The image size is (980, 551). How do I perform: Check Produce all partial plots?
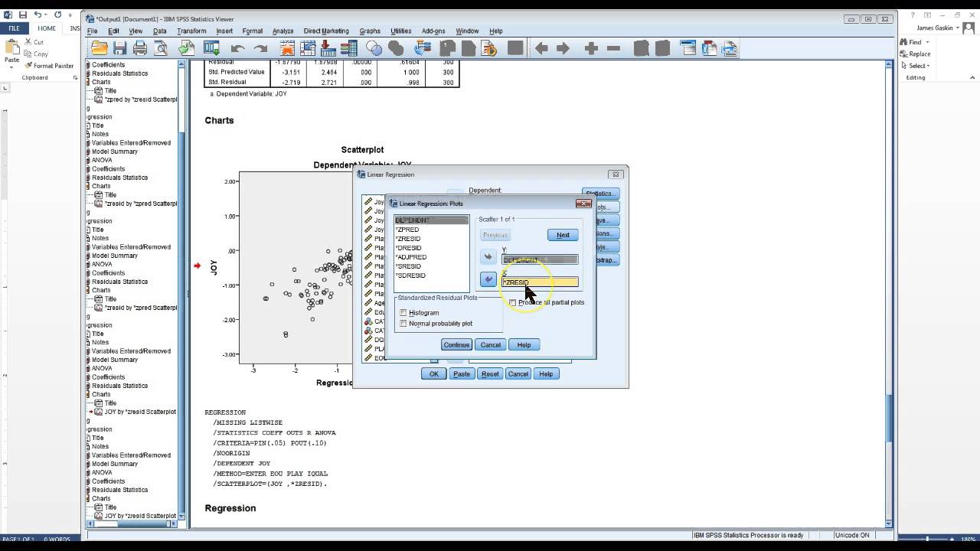pos(513,302)
